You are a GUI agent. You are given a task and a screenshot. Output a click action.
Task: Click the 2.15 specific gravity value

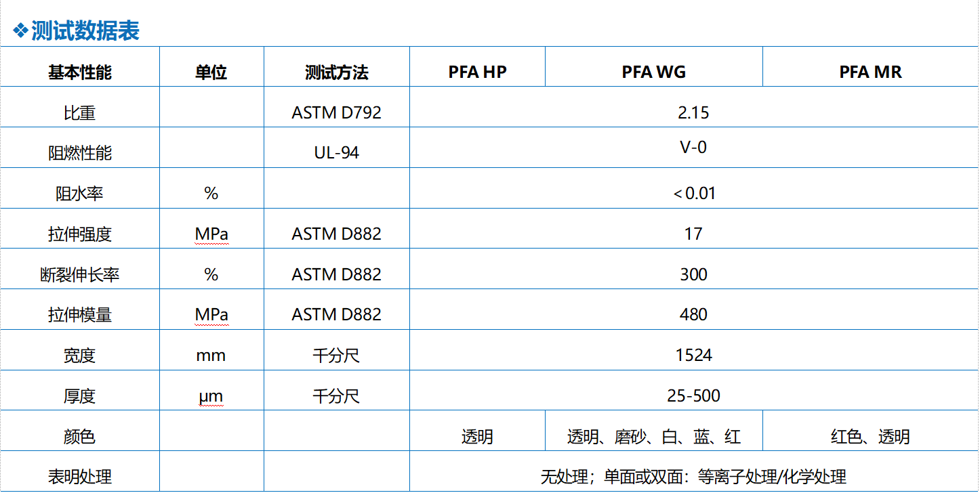(693, 112)
